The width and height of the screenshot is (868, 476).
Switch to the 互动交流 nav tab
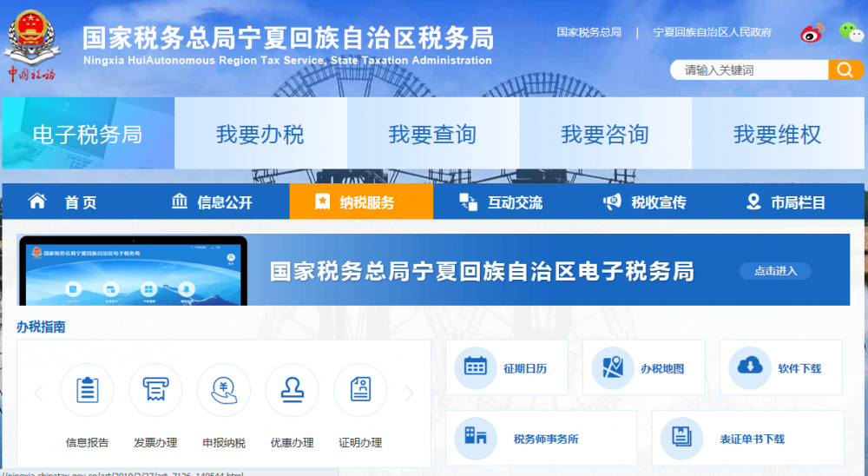503,202
